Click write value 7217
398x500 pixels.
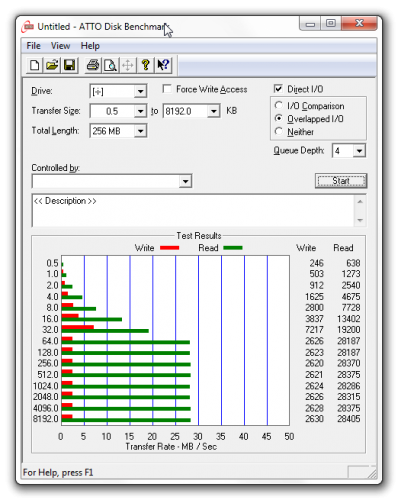coord(314,330)
